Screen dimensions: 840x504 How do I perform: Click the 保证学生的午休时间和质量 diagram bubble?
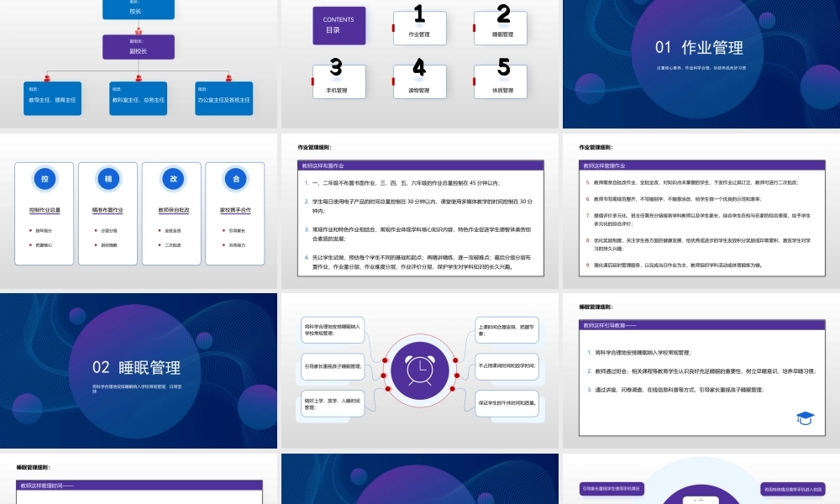[507, 403]
